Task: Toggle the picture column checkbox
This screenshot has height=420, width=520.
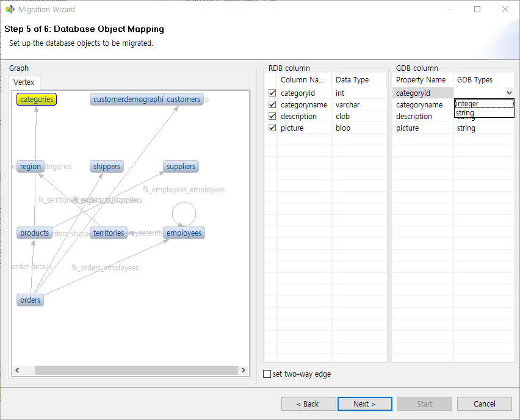Action: 272,128
